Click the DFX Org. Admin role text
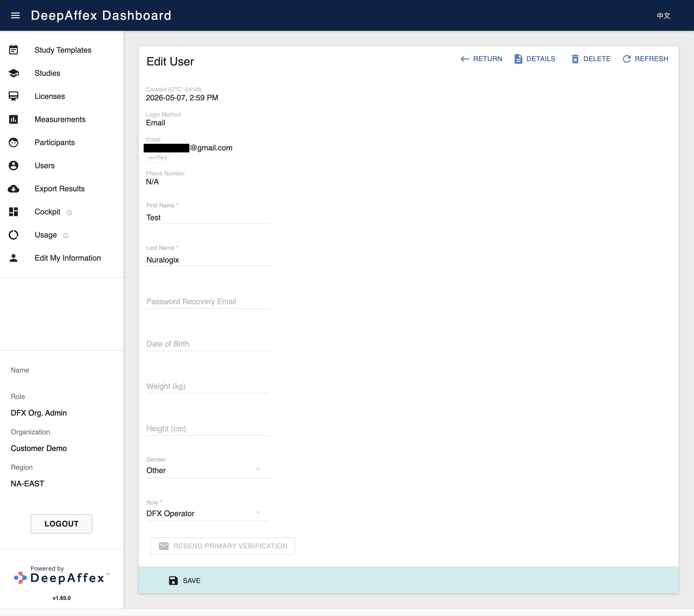 click(39, 413)
